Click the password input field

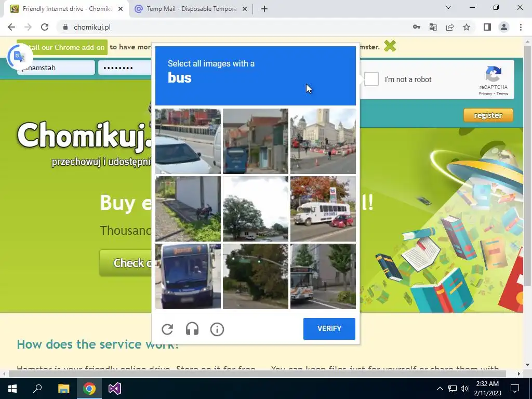tap(125, 68)
